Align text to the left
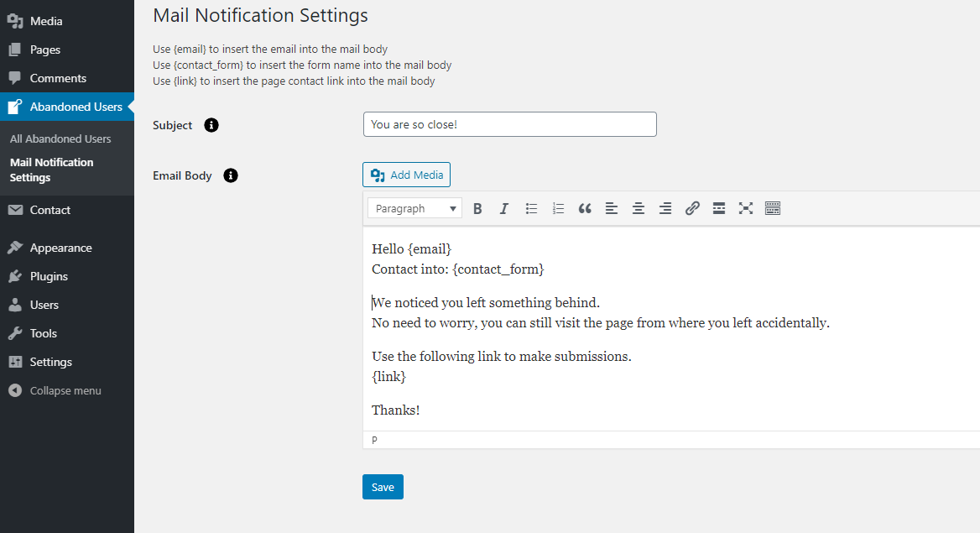980x533 pixels. click(x=612, y=209)
